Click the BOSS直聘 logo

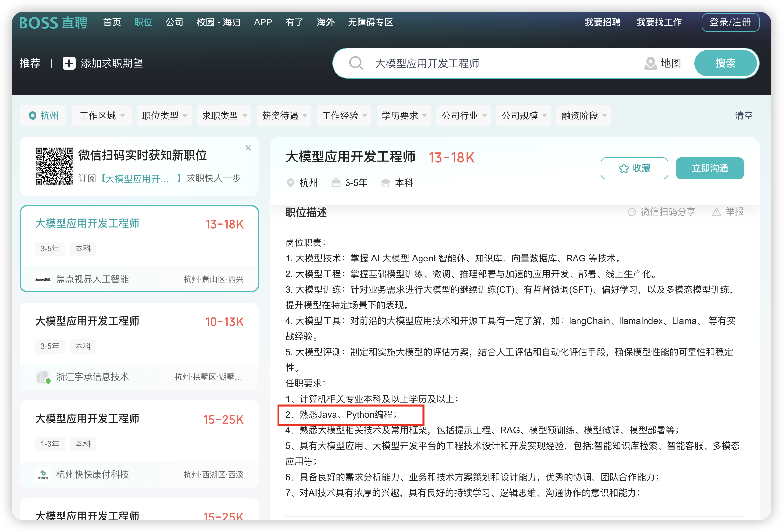[x=53, y=22]
